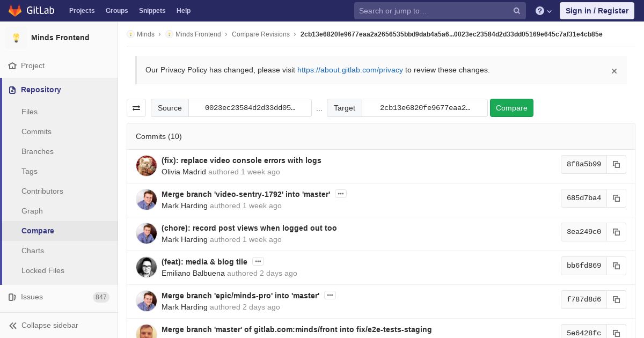Click author name Olivia Madrid
This screenshot has height=338, width=644.
(184, 172)
